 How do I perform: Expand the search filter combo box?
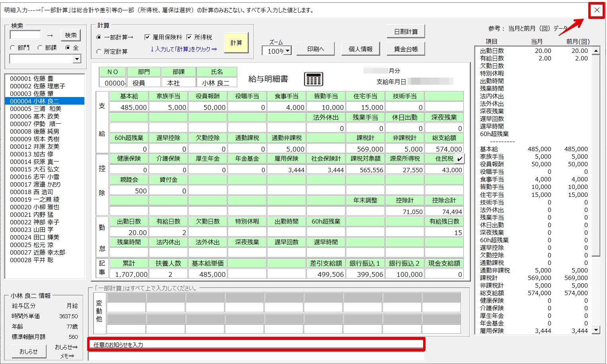[77, 59]
